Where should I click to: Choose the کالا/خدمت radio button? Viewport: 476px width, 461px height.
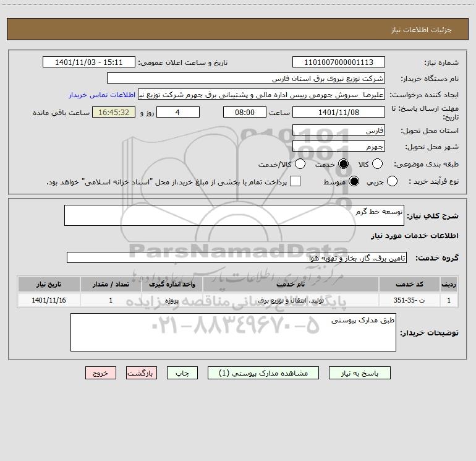click(x=300, y=164)
